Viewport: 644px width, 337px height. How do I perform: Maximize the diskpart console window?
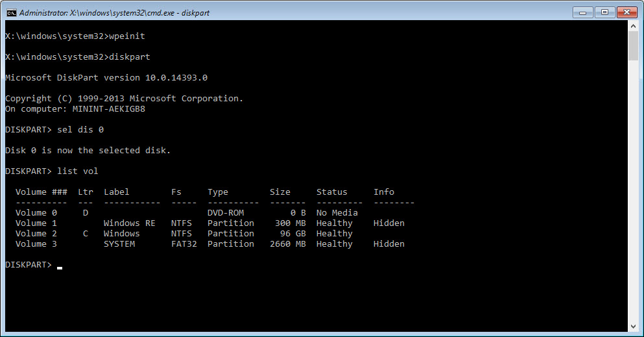click(605, 12)
